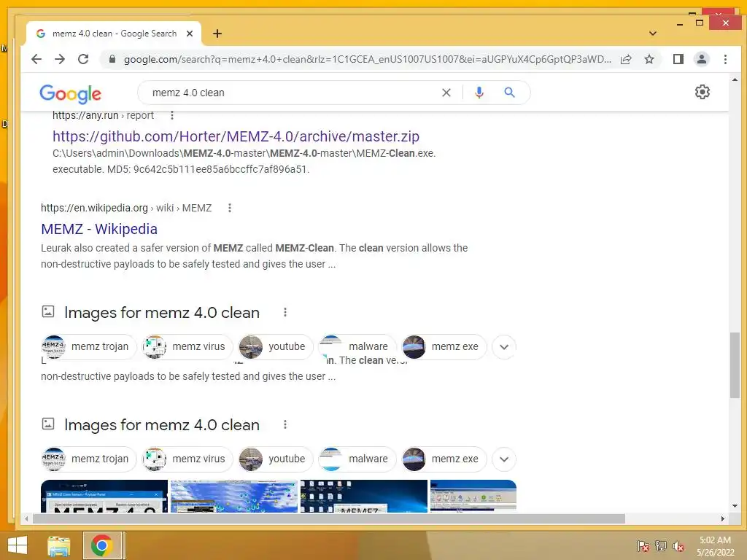Open the fourth partially visible image thumbnail
Image resolution: width=747 pixels, height=560 pixels.
473,496
